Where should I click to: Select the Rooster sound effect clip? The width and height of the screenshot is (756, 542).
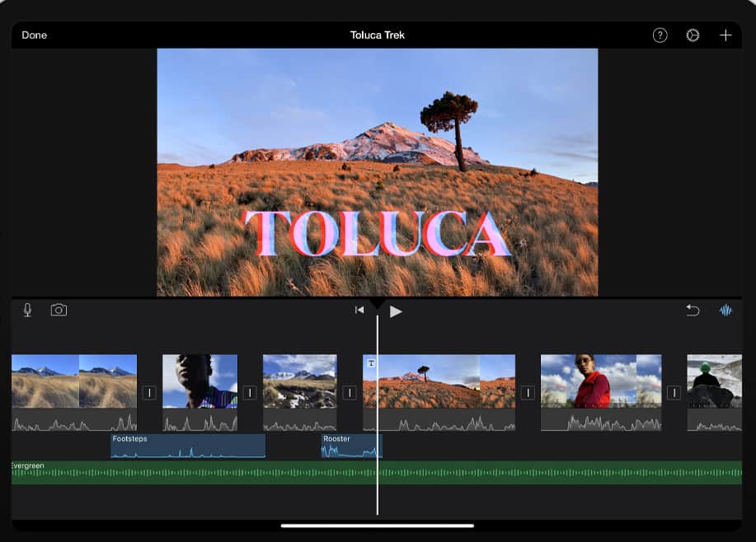pyautogui.click(x=350, y=446)
